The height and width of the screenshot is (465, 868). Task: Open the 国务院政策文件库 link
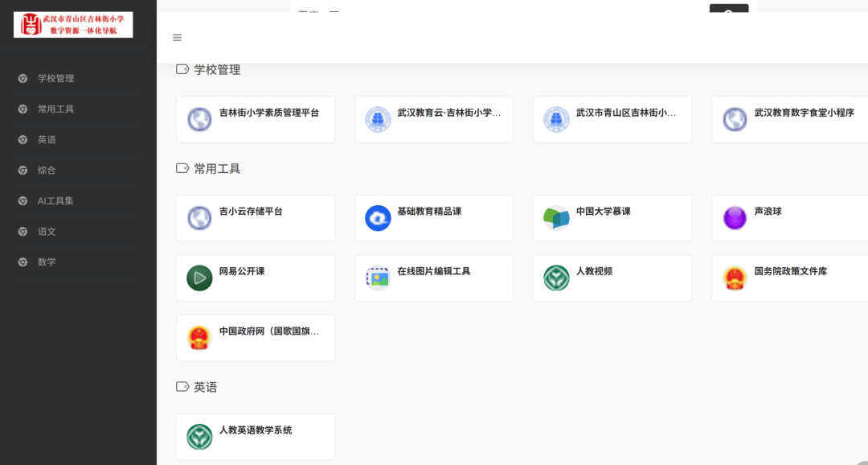coord(791,272)
